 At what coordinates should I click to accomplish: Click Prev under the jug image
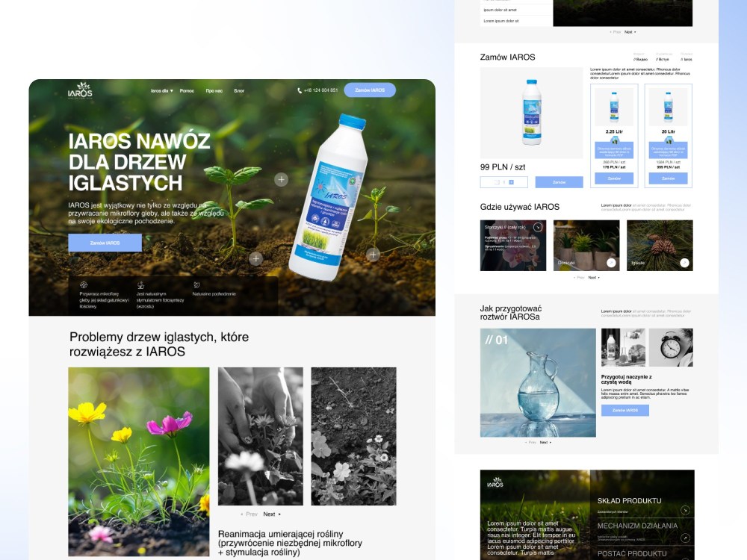[530, 442]
